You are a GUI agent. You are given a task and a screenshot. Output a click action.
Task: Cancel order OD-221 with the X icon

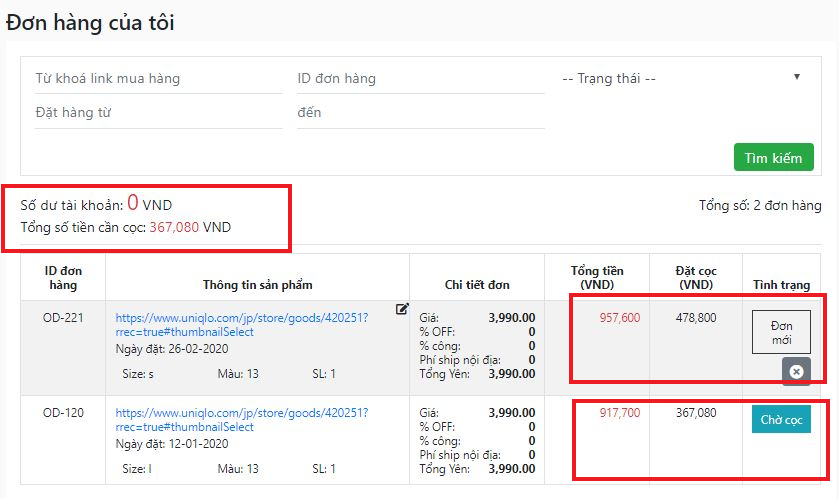pyautogui.click(x=796, y=371)
